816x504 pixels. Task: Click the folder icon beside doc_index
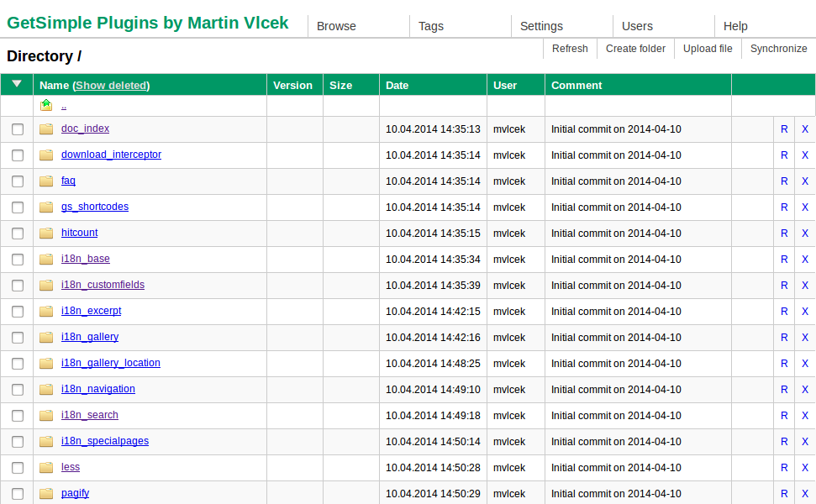[x=46, y=129]
